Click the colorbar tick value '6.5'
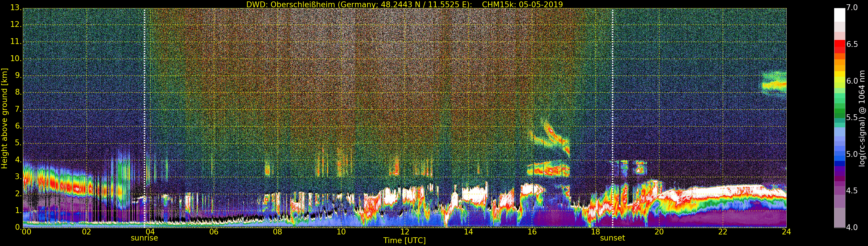Viewport: 868px width, 246px height. coord(852,45)
